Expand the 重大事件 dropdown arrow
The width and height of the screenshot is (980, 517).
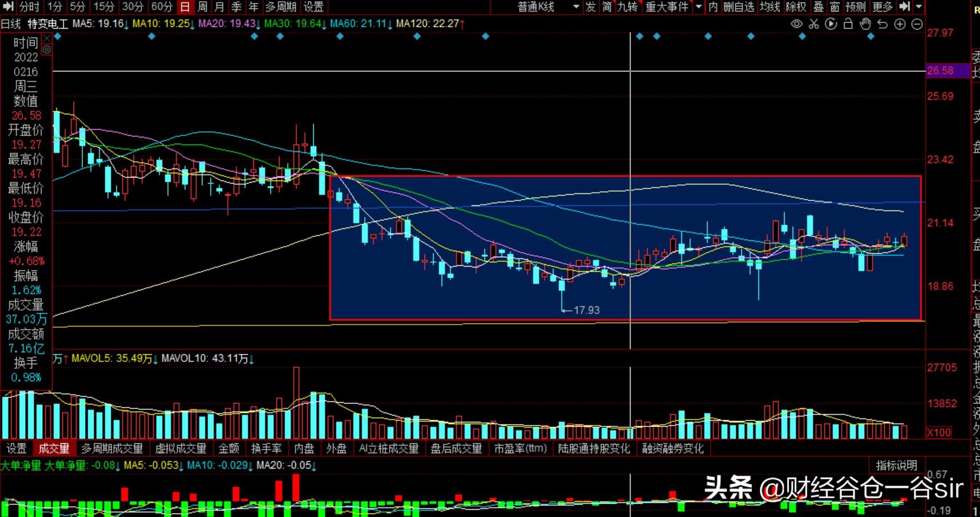pos(699,7)
